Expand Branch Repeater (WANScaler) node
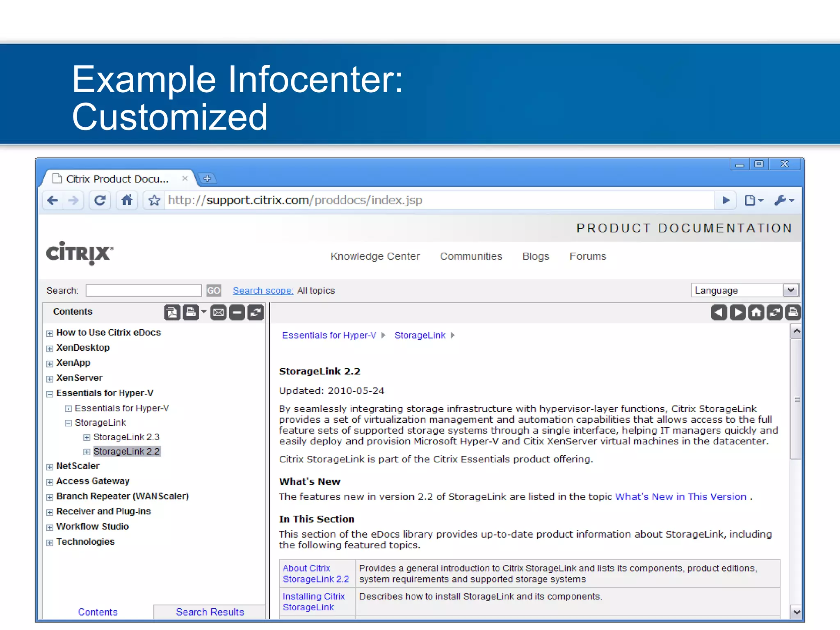This screenshot has width=840, height=630. click(50, 497)
